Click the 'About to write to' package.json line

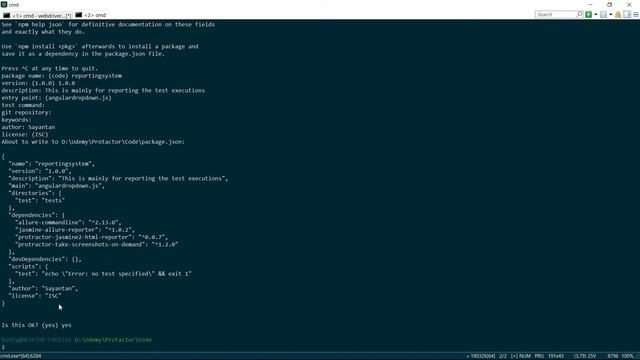[93, 142]
